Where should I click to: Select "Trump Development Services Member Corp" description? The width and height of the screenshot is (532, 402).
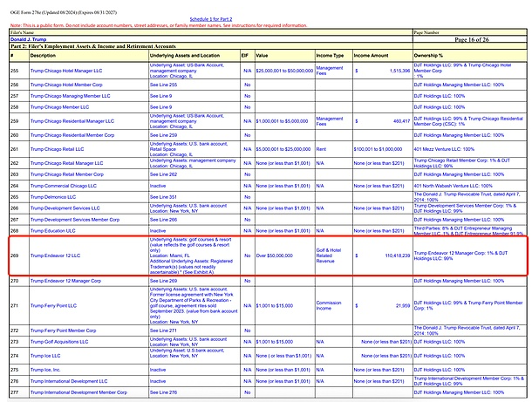[x=75, y=220]
